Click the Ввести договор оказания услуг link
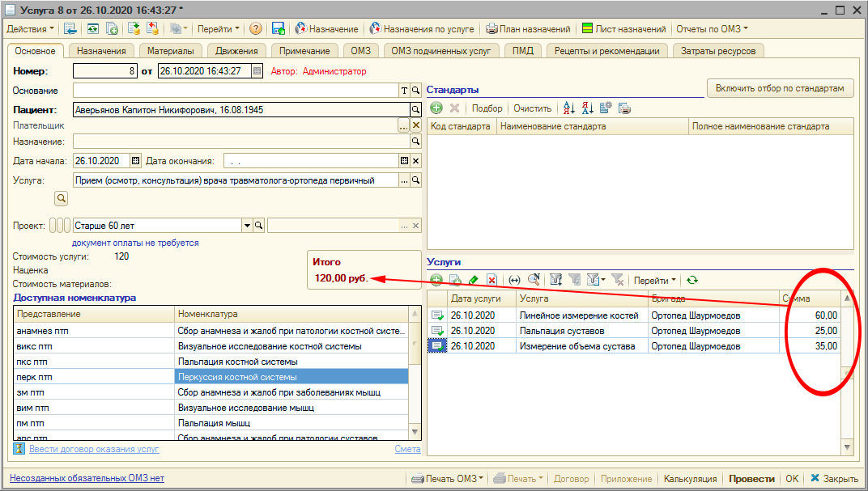868x491 pixels. 94,449
